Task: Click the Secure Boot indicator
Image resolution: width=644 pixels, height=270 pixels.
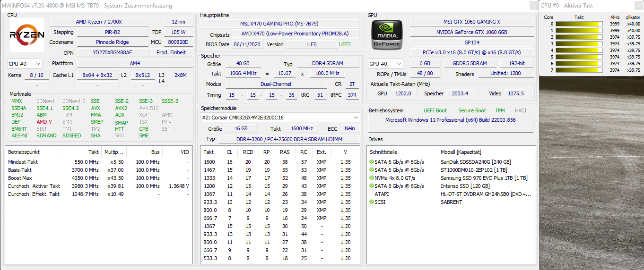Action: (472, 111)
